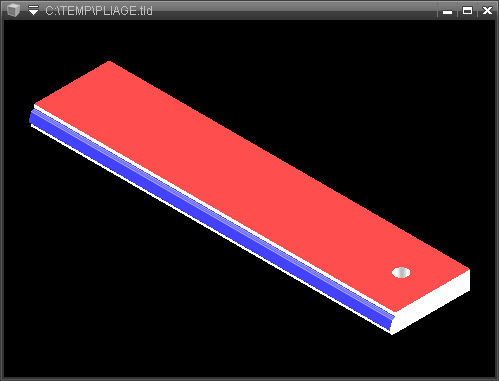Pick the farthest corner vertex of the red face
Viewport: 499px width, 381px height.
[109, 62]
